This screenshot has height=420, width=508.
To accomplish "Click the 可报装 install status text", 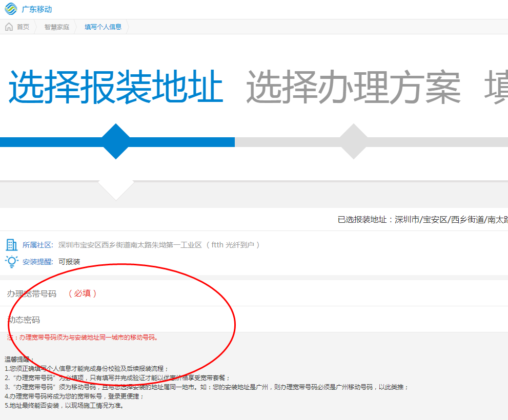I will (69, 262).
